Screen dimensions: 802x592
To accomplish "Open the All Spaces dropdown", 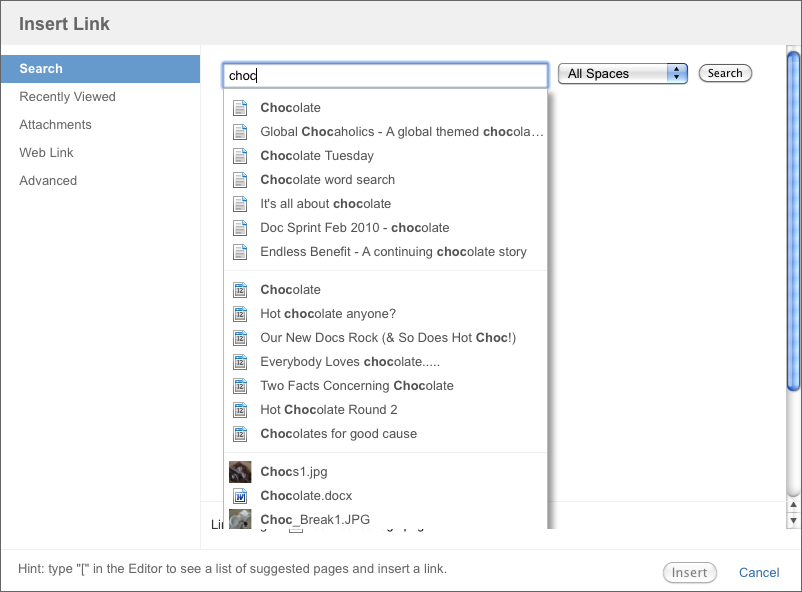I will point(622,74).
